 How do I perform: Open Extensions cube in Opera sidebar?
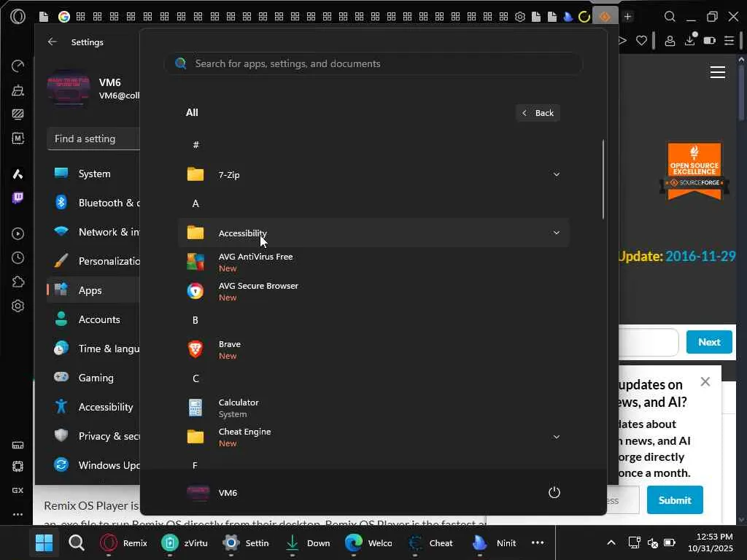[x=18, y=282]
